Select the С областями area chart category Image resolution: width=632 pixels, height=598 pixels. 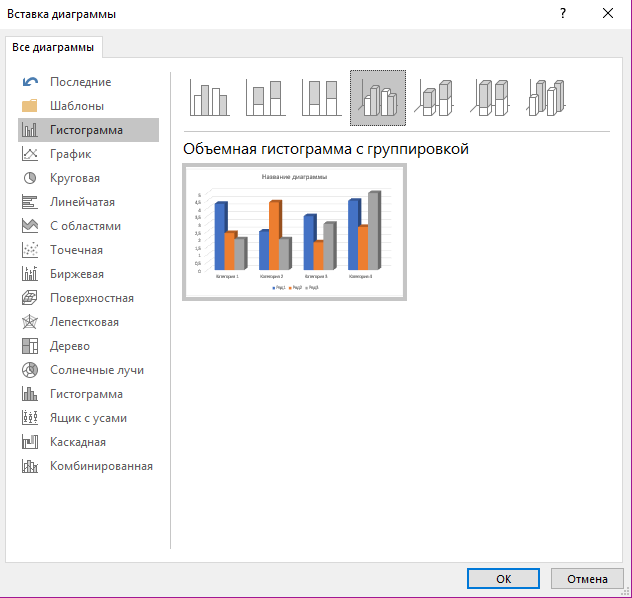[89, 226]
